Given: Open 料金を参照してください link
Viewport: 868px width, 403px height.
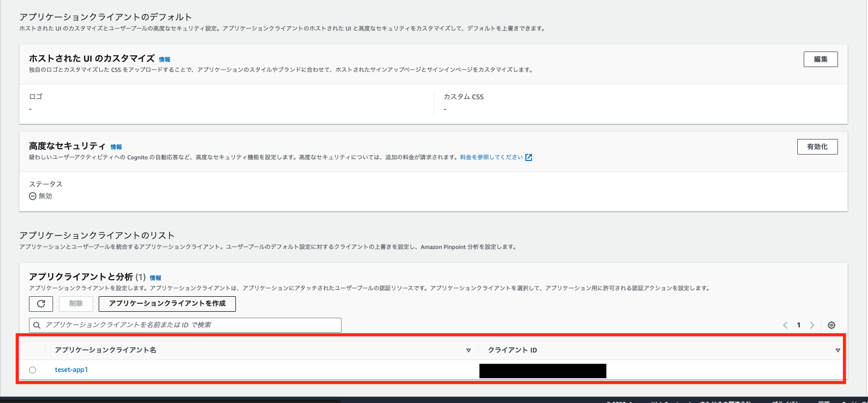Looking at the screenshot, I should 492,157.
